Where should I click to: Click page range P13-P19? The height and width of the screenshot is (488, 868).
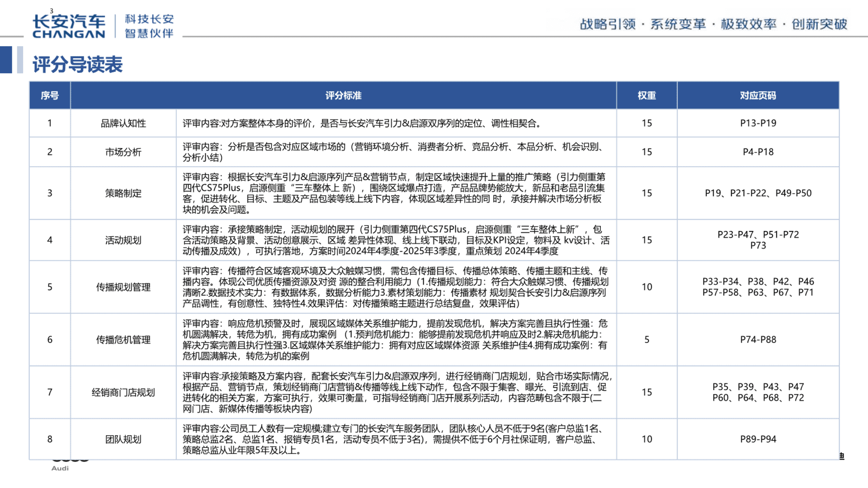(758, 123)
